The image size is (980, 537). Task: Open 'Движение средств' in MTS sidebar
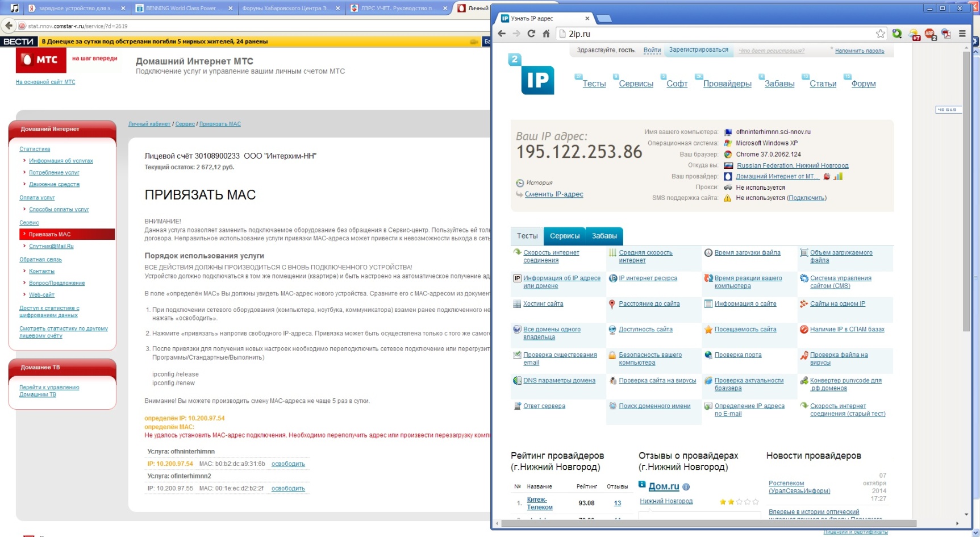[54, 184]
